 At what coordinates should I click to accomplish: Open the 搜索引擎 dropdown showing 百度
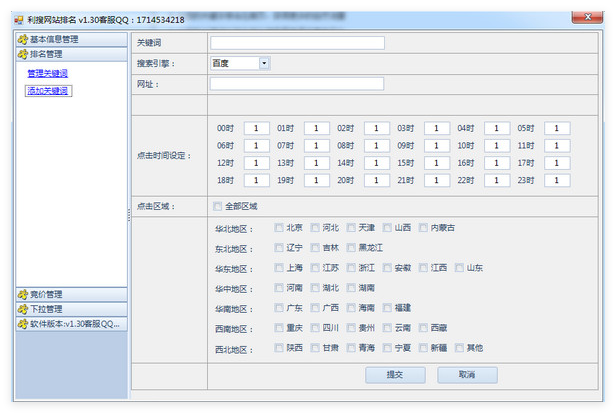click(240, 63)
